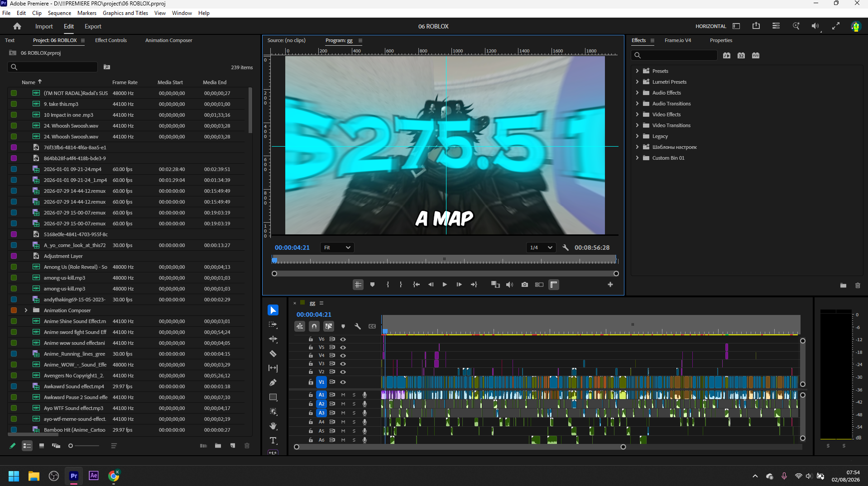This screenshot has width=868, height=486.
Task: Switch Project panel to Icon view
Action: tap(42, 446)
